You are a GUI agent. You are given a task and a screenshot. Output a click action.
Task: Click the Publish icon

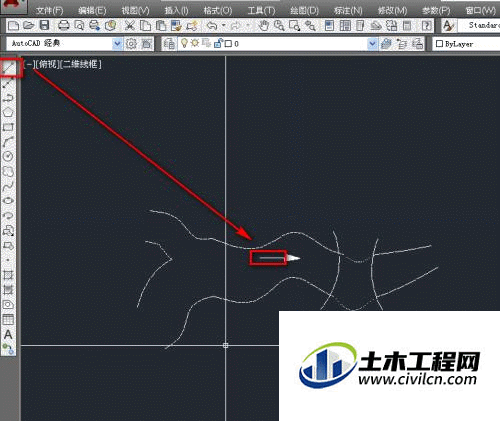95,25
